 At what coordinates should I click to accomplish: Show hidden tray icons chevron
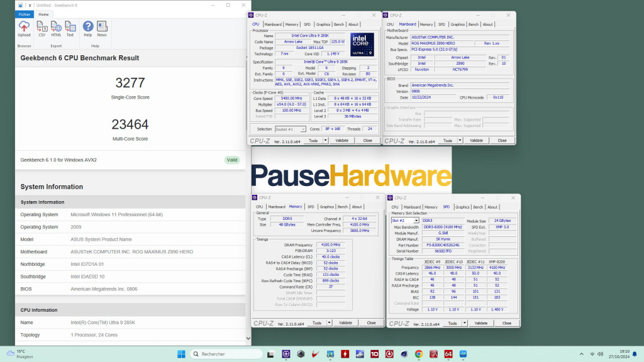pyautogui.click(x=581, y=354)
